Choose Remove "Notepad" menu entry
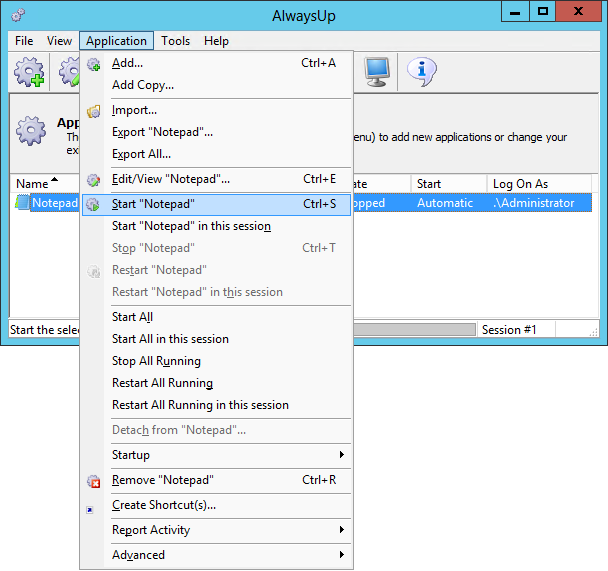Viewport: 608px width, 571px height. click(x=216, y=480)
